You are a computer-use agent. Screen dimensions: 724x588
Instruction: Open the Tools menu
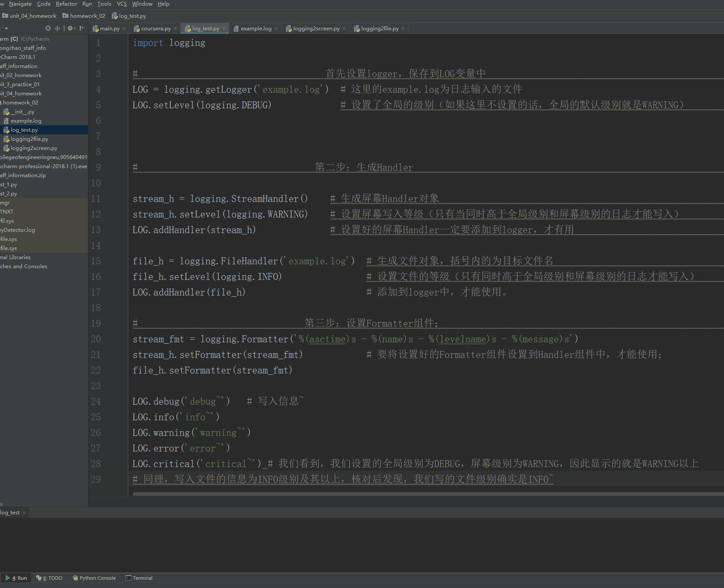click(104, 4)
